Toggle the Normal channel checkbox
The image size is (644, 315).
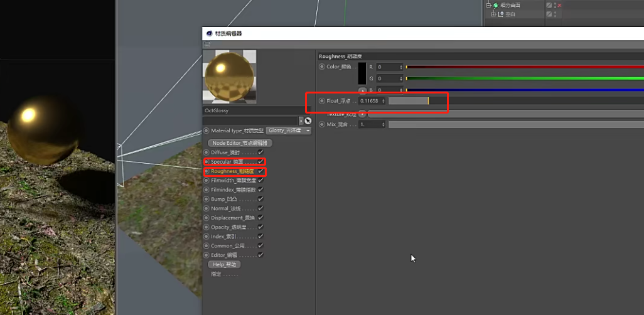tap(260, 208)
